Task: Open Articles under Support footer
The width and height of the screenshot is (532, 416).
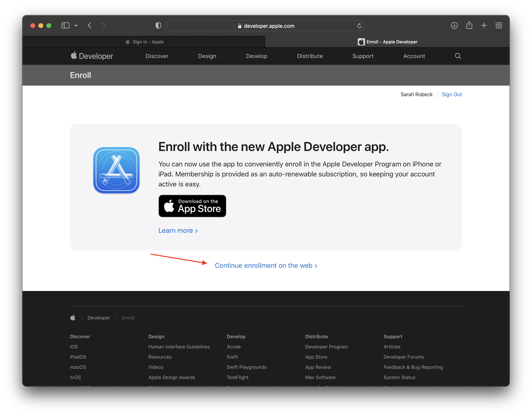Action: (392, 347)
